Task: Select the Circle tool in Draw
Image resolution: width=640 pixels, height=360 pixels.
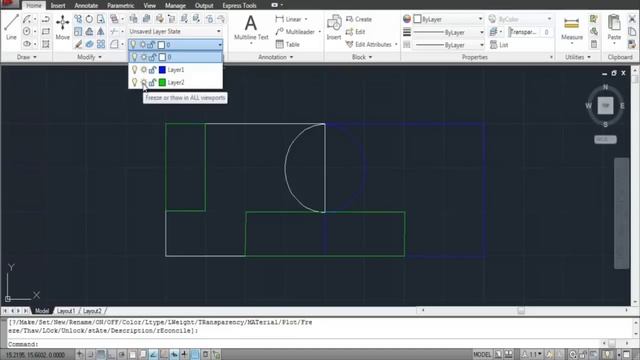Action: point(27,31)
